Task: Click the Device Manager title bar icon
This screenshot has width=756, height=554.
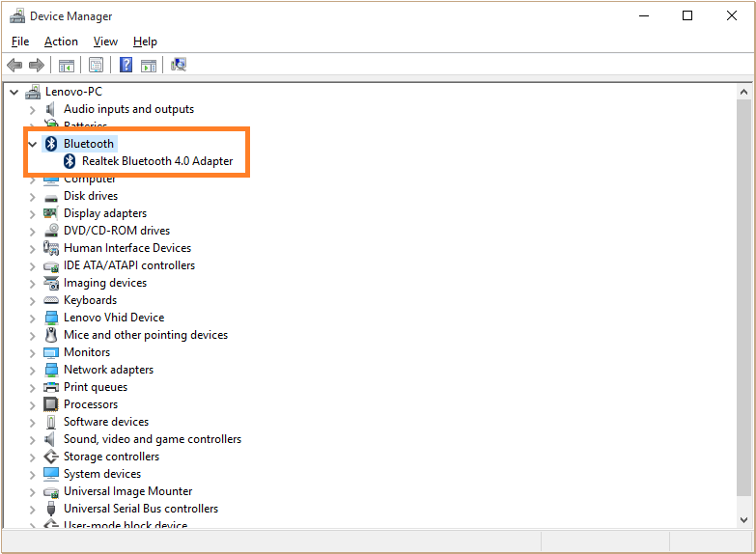Action: click(17, 15)
